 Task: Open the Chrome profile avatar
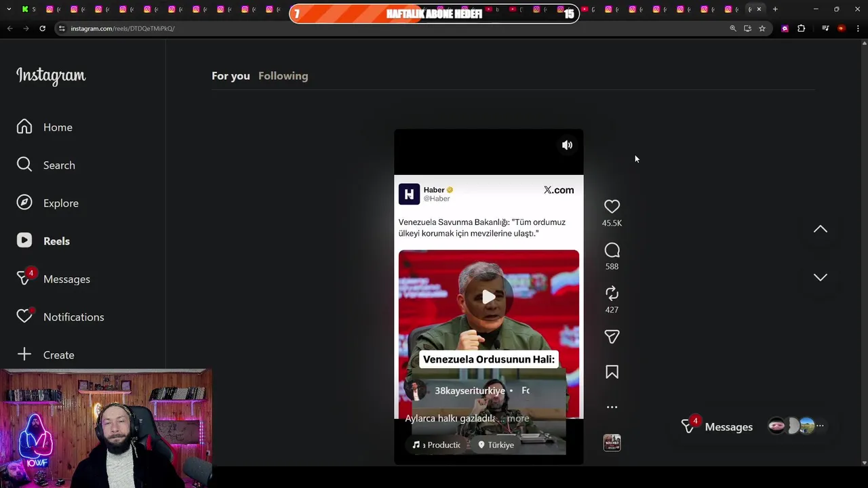click(x=842, y=28)
